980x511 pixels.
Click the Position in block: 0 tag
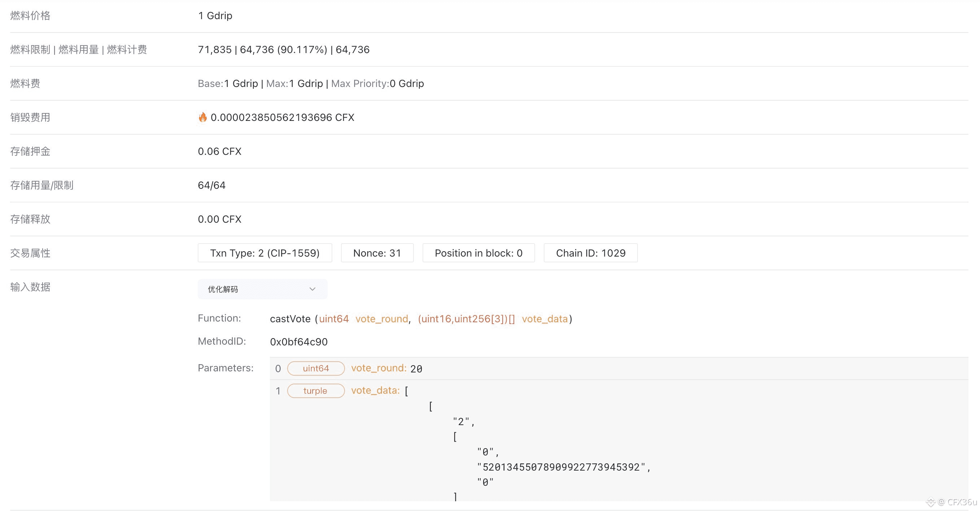[x=478, y=253]
